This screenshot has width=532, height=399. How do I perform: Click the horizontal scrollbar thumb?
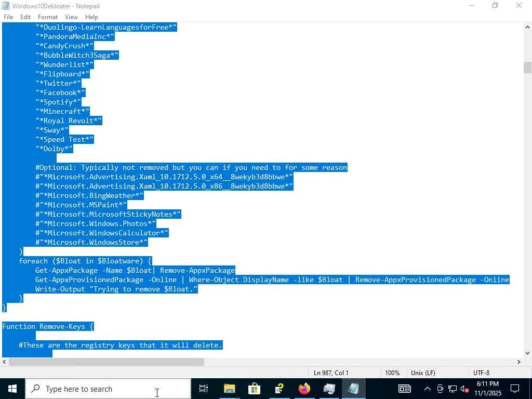click(x=107, y=362)
